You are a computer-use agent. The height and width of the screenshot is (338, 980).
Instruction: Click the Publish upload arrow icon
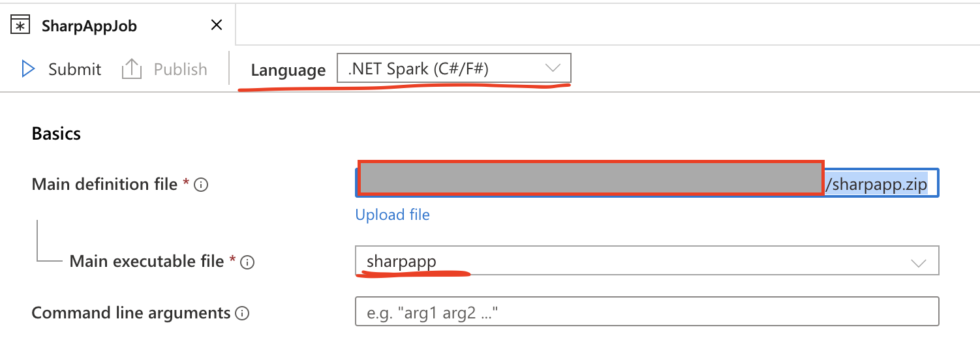click(132, 69)
